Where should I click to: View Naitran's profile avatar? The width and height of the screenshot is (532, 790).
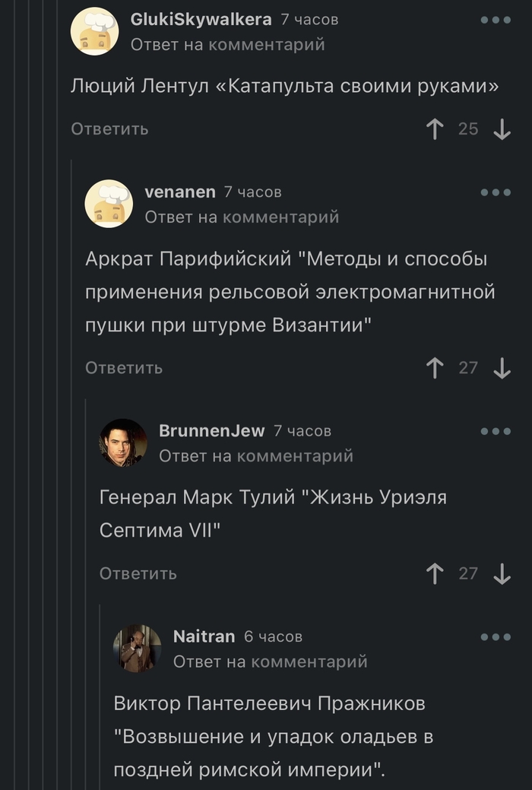[x=138, y=648]
